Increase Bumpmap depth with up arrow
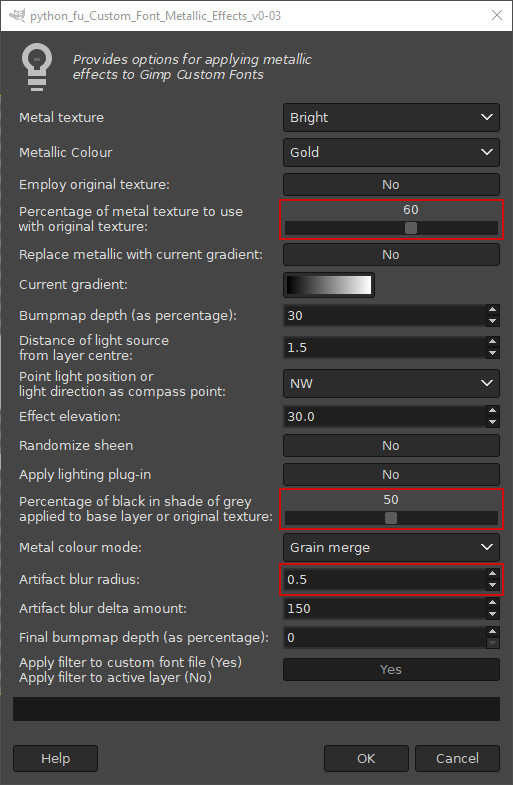This screenshot has width=513, height=785. (493, 310)
